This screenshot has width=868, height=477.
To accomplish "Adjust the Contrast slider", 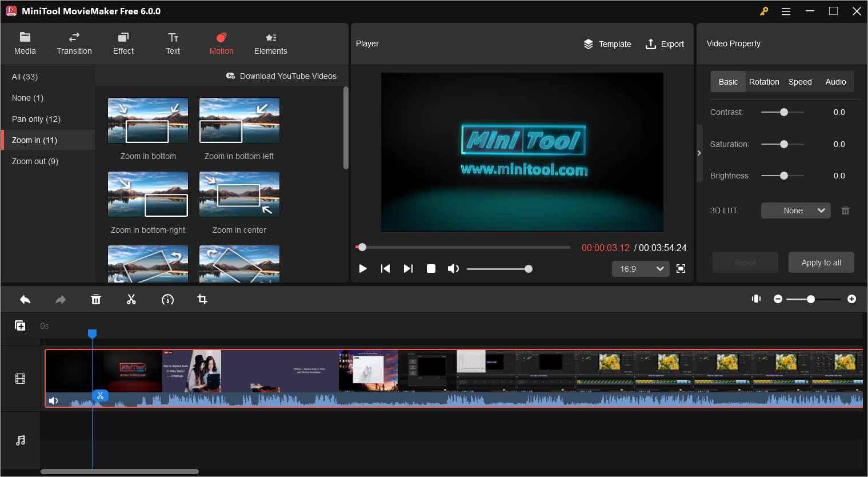I will pyautogui.click(x=783, y=112).
